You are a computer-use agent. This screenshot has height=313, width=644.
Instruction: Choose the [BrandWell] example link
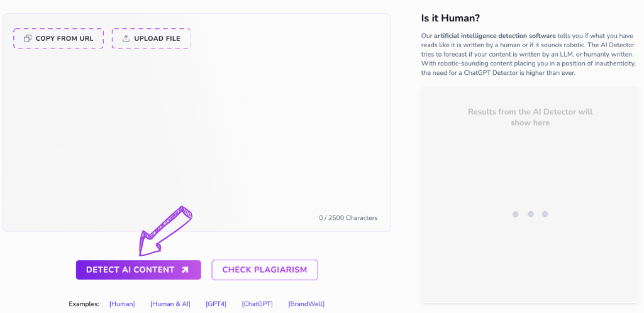[306, 304]
